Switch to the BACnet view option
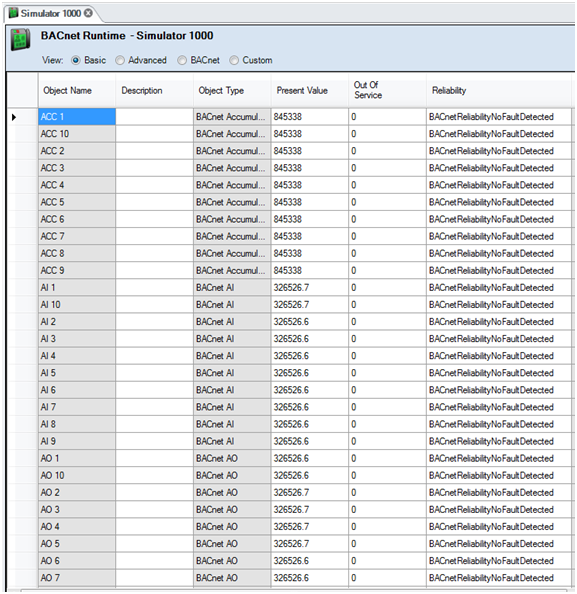The image size is (577, 594). 182,60
